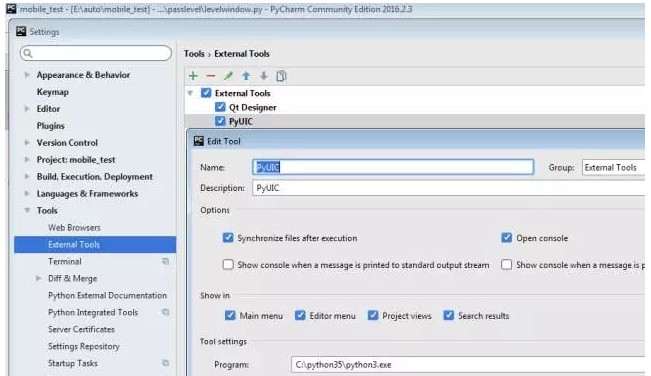651x376 pixels.
Task: Select External Tools in settings tree
Action: pyautogui.click(x=95, y=244)
